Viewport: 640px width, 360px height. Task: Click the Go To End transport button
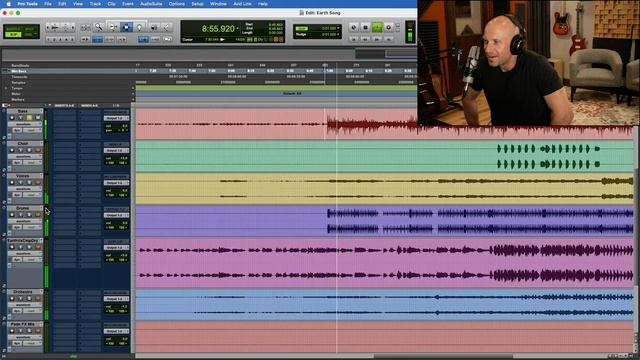pyautogui.click(x=389, y=40)
